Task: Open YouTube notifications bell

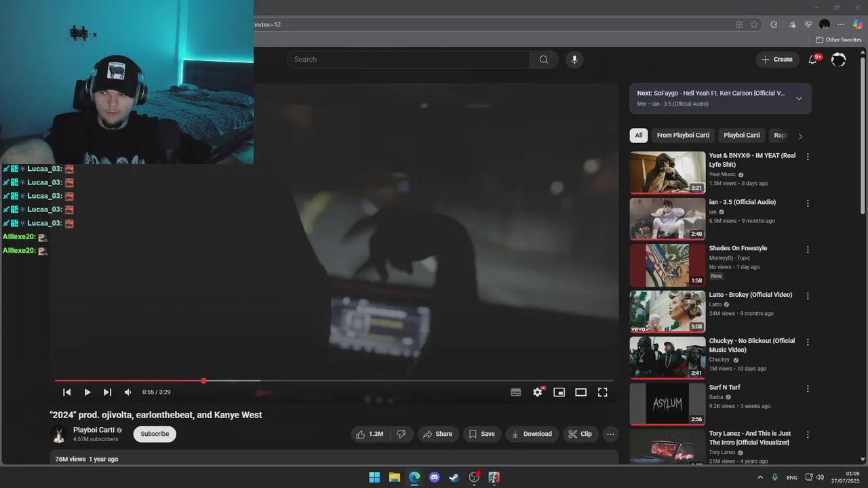Action: (812, 60)
